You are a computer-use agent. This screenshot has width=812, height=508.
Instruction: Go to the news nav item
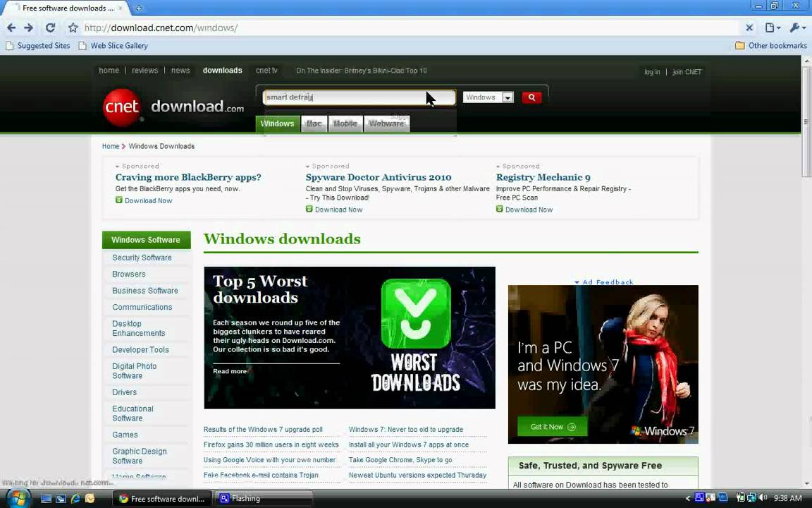pos(180,71)
